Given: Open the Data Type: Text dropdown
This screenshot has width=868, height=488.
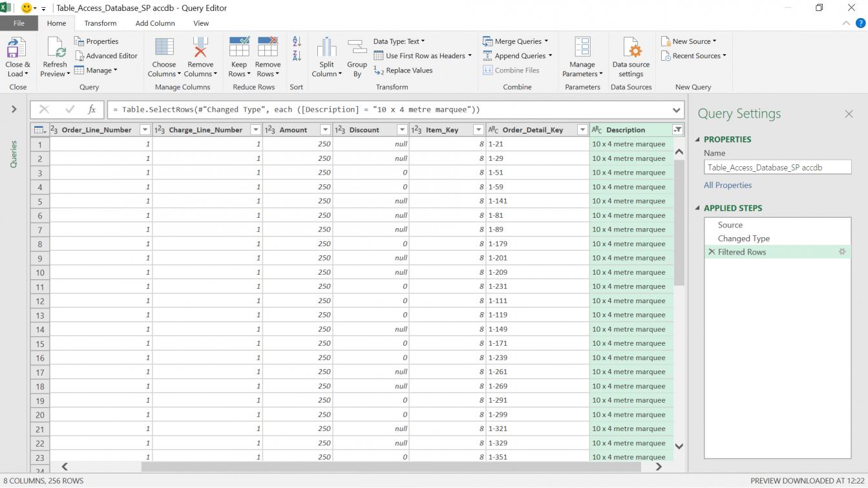Looking at the screenshot, I should pyautogui.click(x=399, y=41).
